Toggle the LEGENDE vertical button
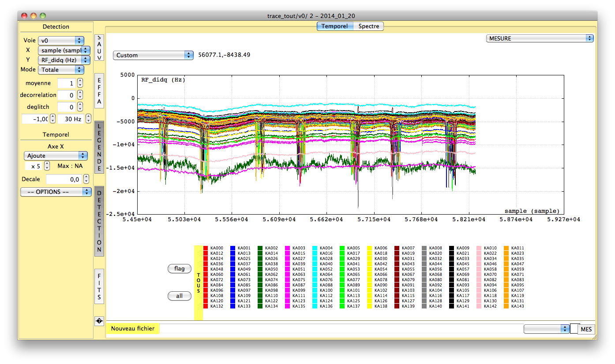 99,147
